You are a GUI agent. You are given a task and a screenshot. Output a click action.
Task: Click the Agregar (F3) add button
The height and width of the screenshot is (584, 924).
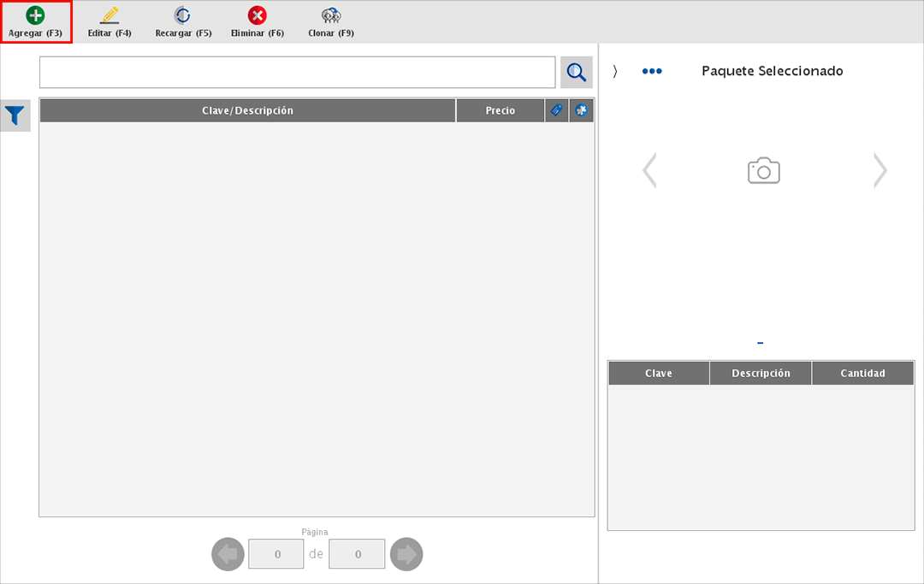pyautogui.click(x=36, y=22)
